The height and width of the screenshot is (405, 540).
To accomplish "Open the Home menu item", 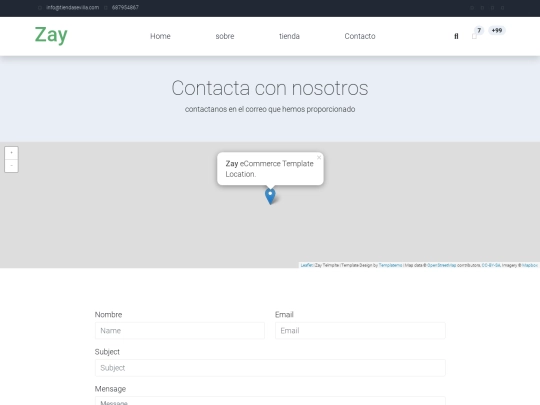I will click(x=160, y=36).
